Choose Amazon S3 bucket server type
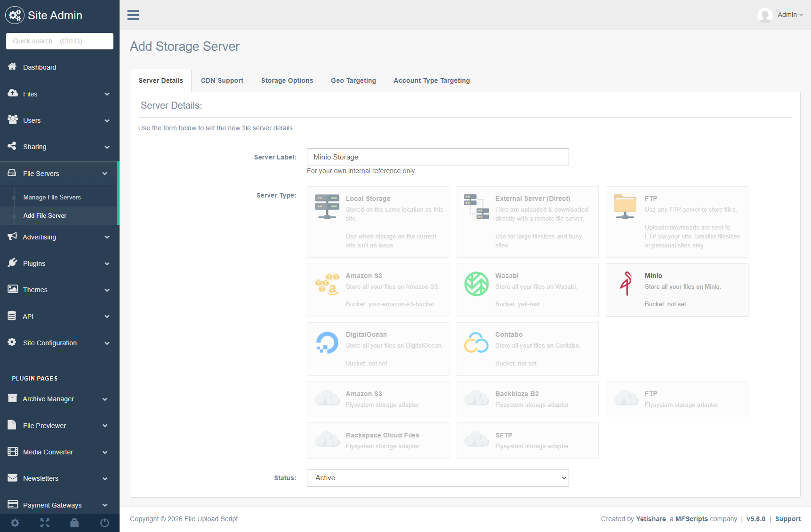 (377, 290)
